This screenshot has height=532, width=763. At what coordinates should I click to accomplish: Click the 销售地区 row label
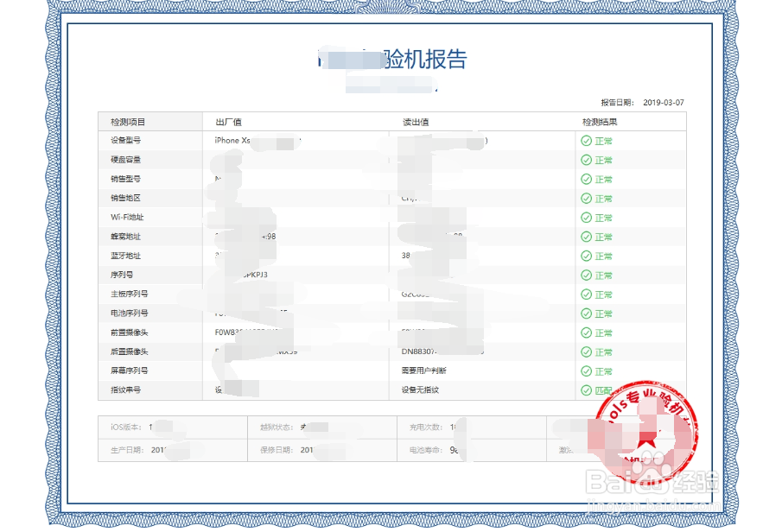tap(125, 198)
